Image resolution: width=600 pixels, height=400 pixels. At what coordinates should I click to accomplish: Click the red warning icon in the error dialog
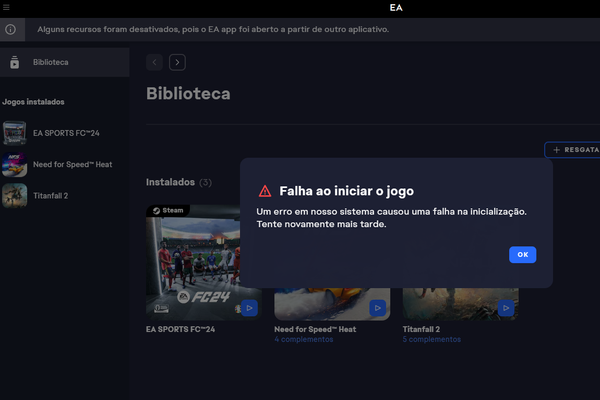pyautogui.click(x=264, y=191)
